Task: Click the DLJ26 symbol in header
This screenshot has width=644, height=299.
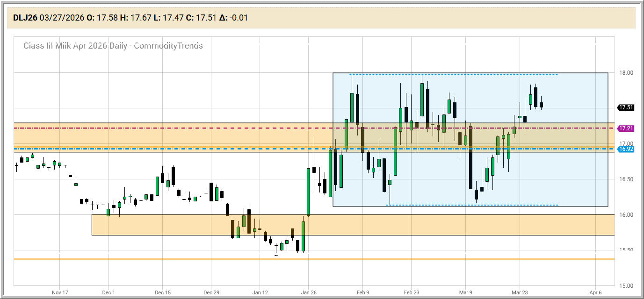Action: point(25,18)
